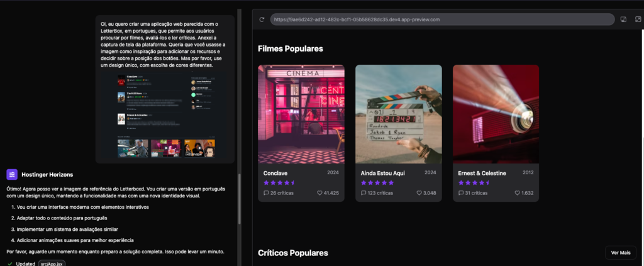This screenshot has width=644, height=266.
Task: Like Ernest & Celestine via 1.632 heart
Action: (517, 193)
